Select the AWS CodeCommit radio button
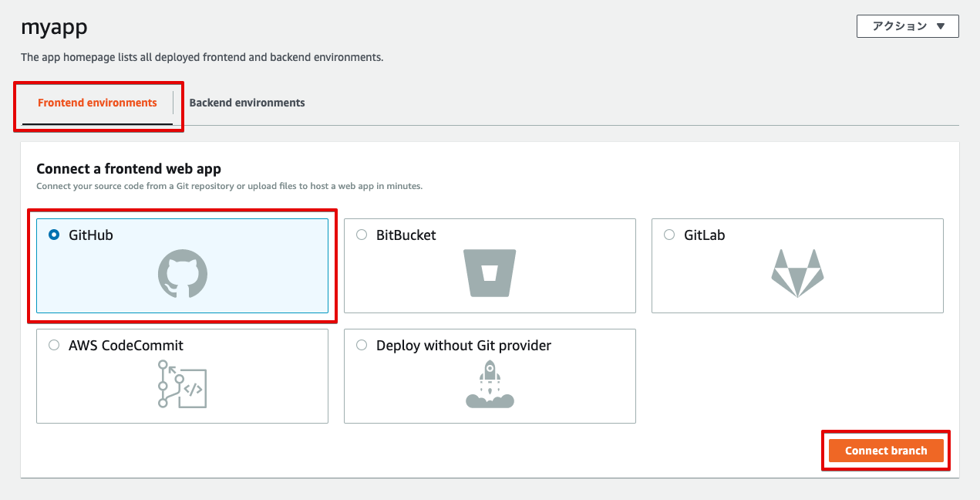Screen dimensions: 980x500 click(54, 345)
